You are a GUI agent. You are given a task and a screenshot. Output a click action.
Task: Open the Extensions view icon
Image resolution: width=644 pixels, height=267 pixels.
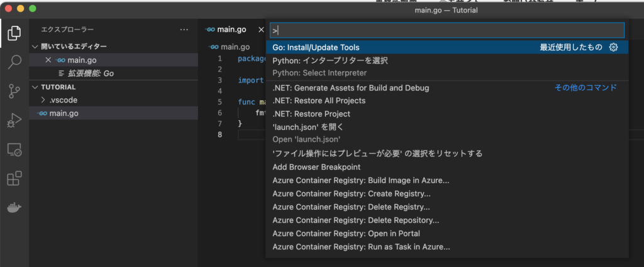click(x=14, y=179)
